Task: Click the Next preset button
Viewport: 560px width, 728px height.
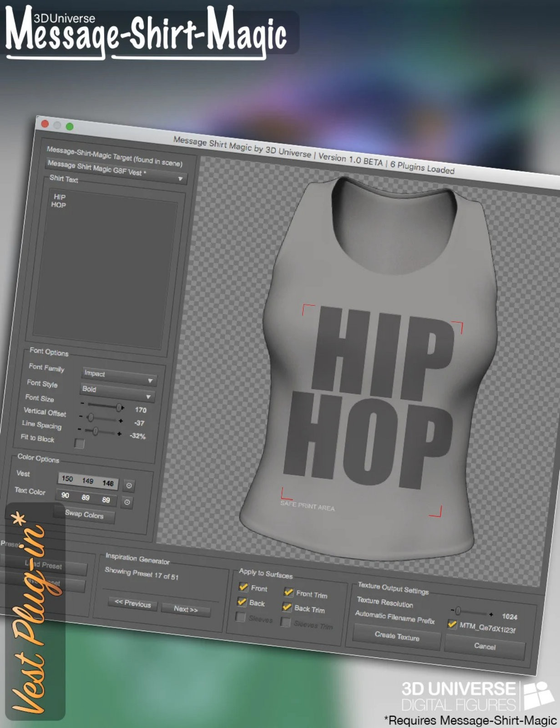Action: [186, 609]
